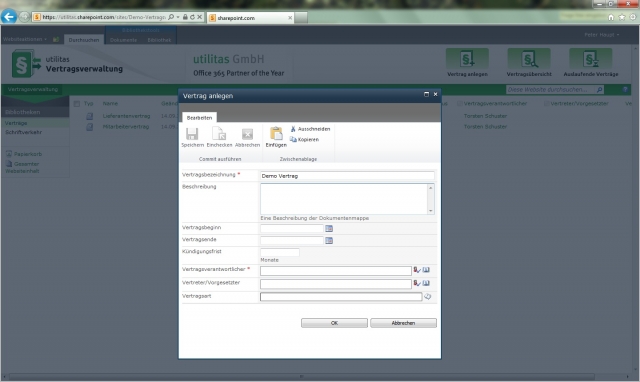Click the Vertragsende date field

coord(292,241)
